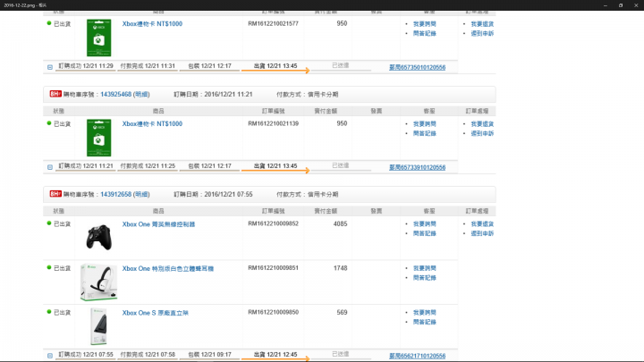Image resolution: width=644 pixels, height=362 pixels.
Task: Click 我要詢問 for order RM1612210021577
Action: click(x=425, y=24)
